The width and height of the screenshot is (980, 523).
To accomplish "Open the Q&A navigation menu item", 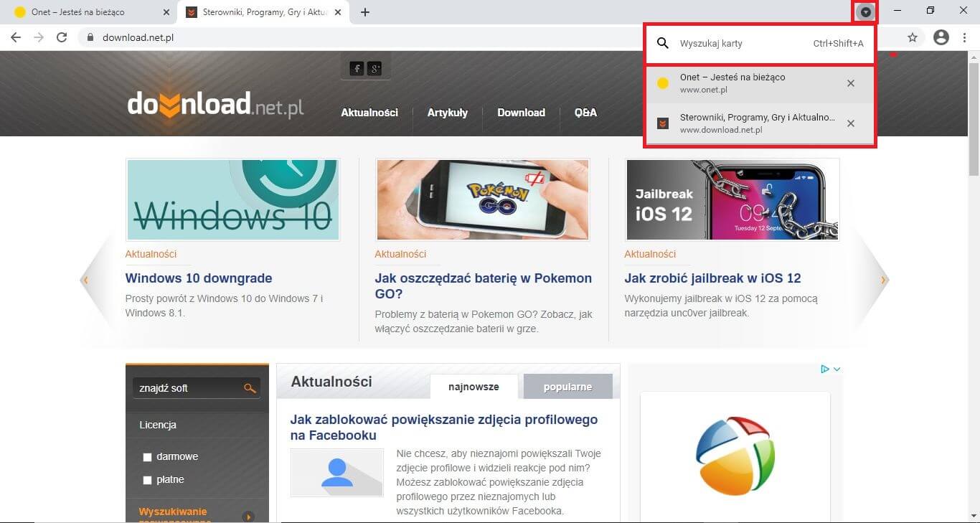I will tap(585, 113).
